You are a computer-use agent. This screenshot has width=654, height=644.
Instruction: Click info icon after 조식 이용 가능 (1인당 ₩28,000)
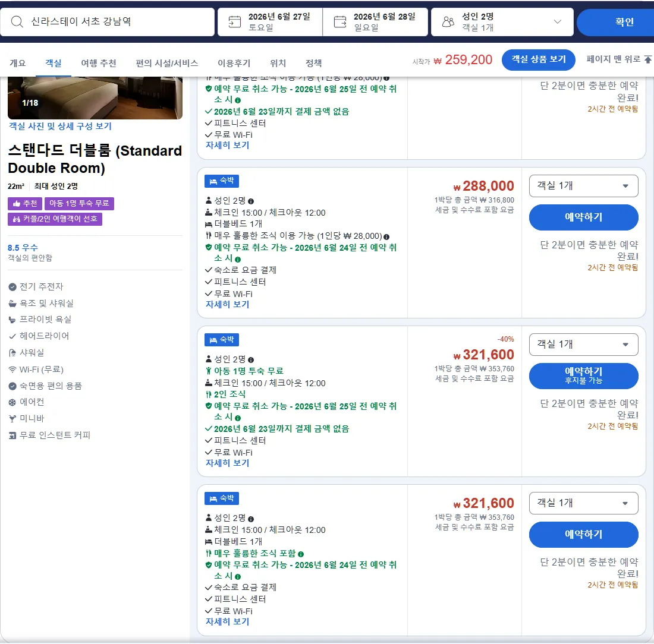[x=386, y=237]
